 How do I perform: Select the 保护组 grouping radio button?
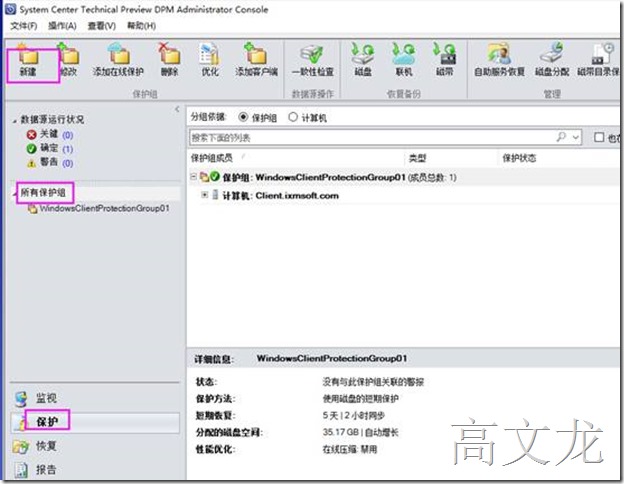[x=243, y=117]
